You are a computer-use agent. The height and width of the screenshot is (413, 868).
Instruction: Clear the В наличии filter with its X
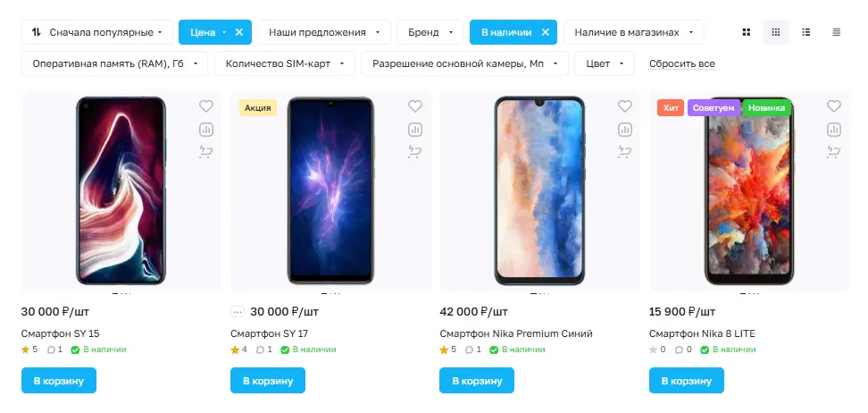(545, 32)
